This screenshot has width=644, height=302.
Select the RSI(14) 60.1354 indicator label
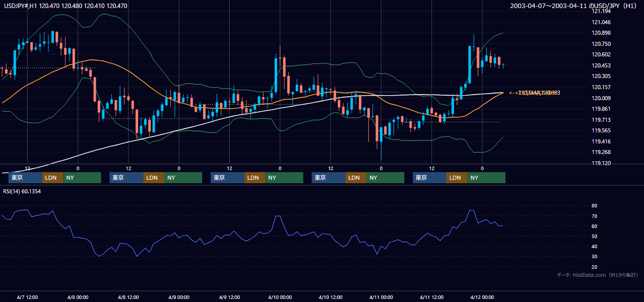tap(22, 191)
